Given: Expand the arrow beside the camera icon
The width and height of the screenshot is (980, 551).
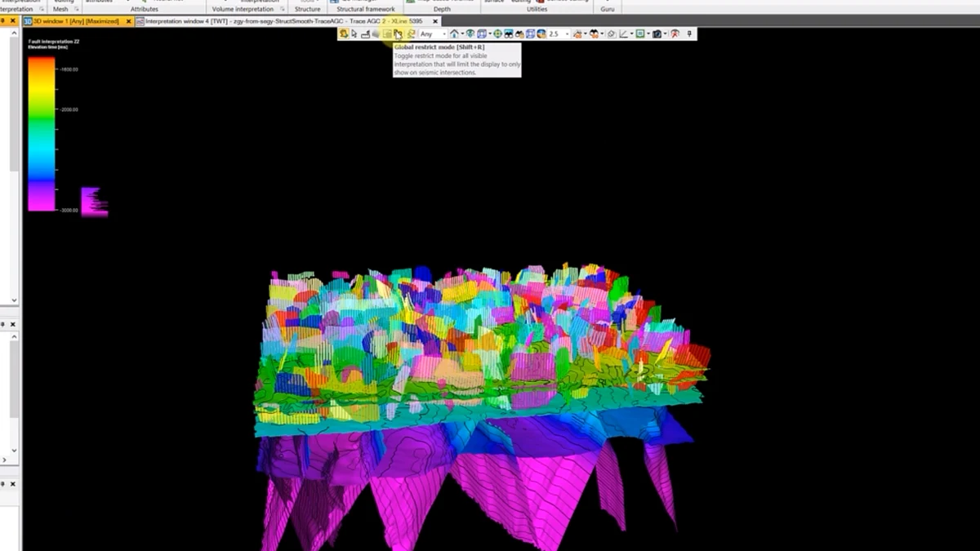Looking at the screenshot, I should click(x=664, y=34).
